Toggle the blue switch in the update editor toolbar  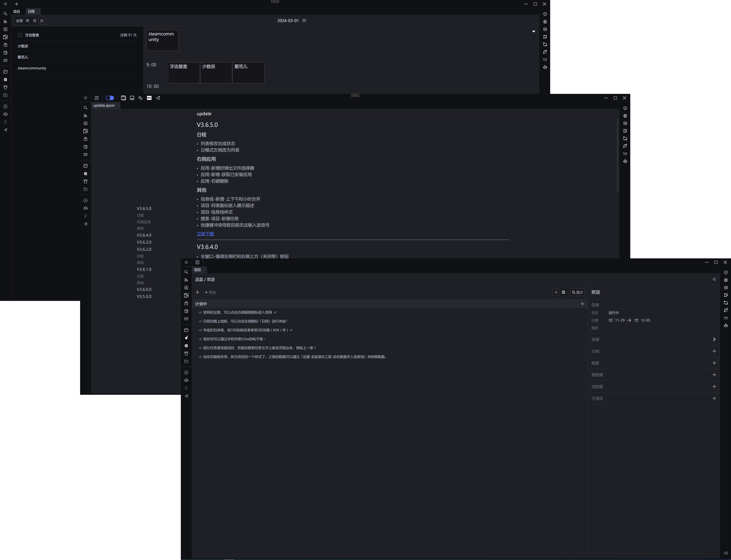[110, 98]
